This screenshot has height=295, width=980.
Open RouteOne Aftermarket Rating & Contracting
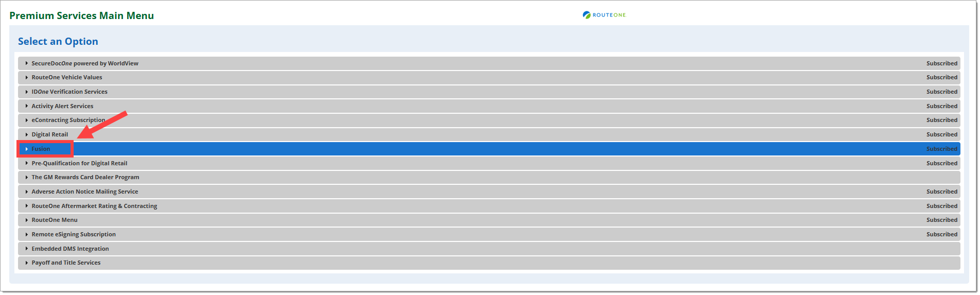94,206
